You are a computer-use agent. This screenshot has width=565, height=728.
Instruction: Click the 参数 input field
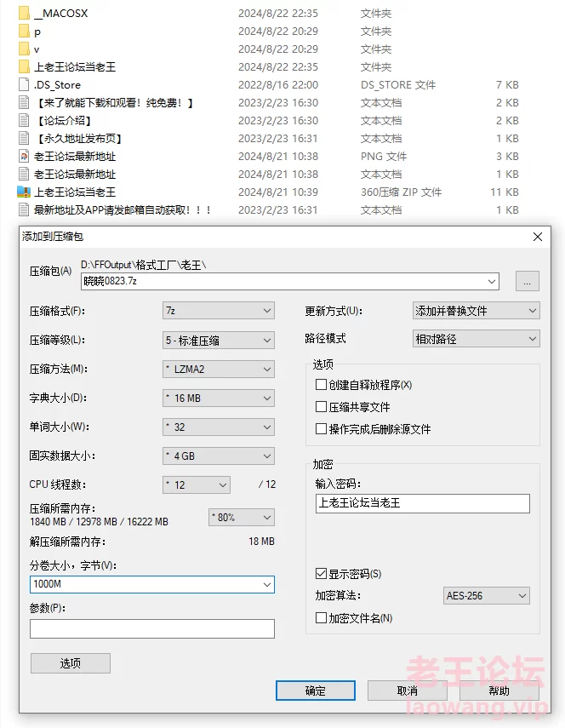(152, 628)
